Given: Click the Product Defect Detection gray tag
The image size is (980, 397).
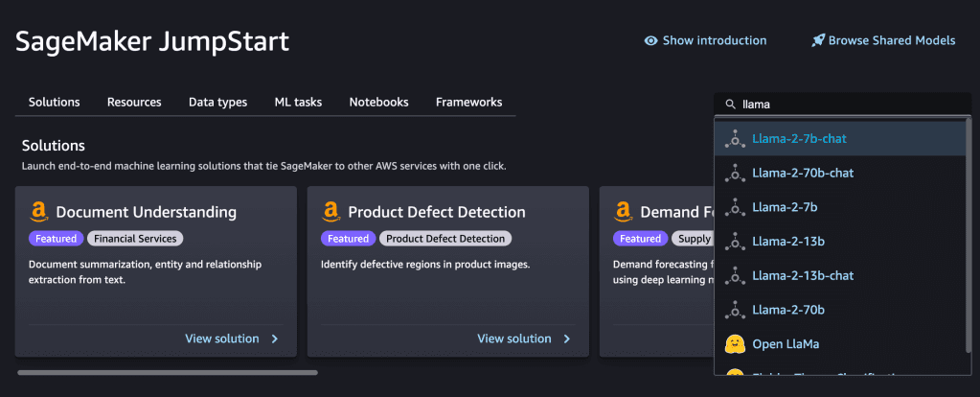Looking at the screenshot, I should pos(445,238).
